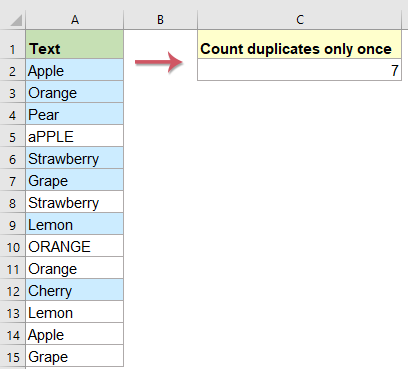
Task: Select row 15 header
Action: (x=12, y=356)
